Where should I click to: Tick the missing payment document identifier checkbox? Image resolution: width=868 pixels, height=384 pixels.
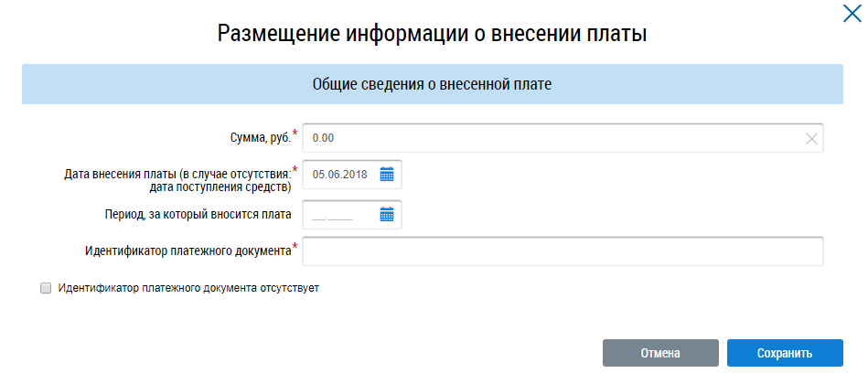pyautogui.click(x=46, y=288)
